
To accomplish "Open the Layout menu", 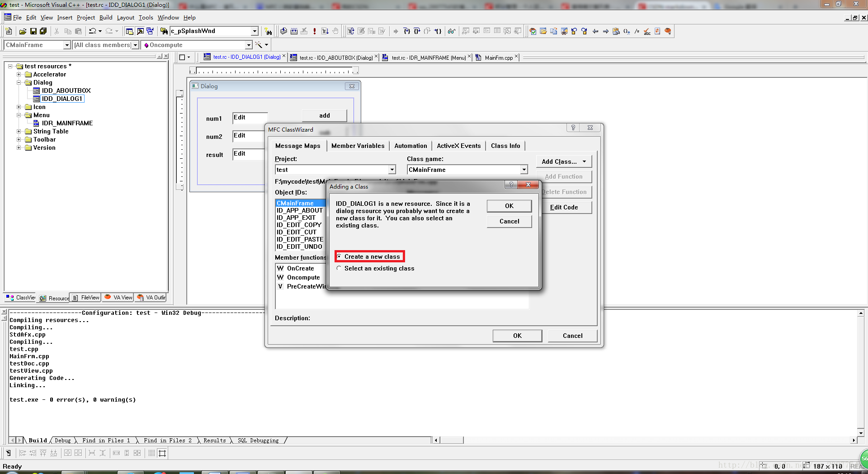I will pyautogui.click(x=126, y=18).
